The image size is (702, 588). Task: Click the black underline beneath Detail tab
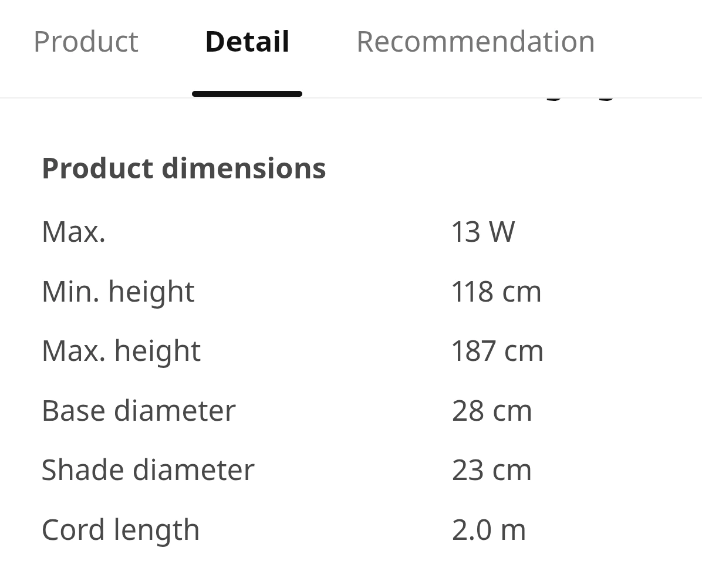247,94
